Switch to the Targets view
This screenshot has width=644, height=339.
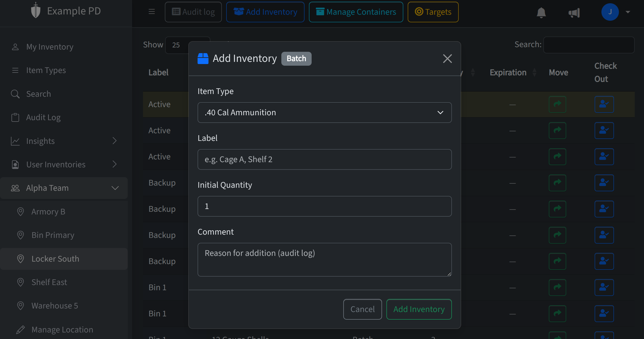tap(433, 12)
